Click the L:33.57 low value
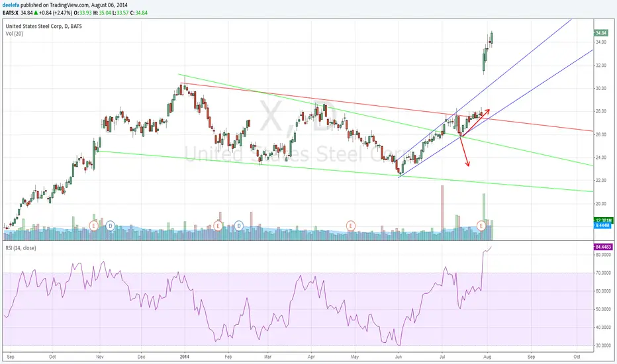The height and width of the screenshot is (364, 617). pos(120,13)
